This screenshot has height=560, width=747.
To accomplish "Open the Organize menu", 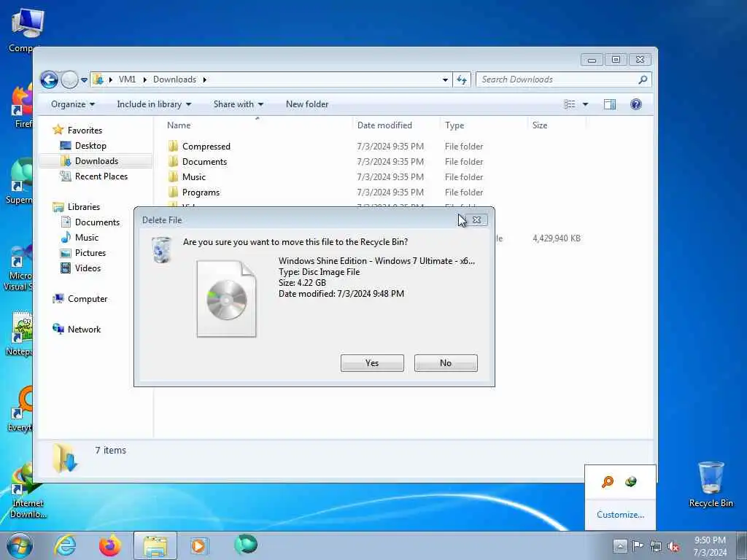I will click(72, 104).
